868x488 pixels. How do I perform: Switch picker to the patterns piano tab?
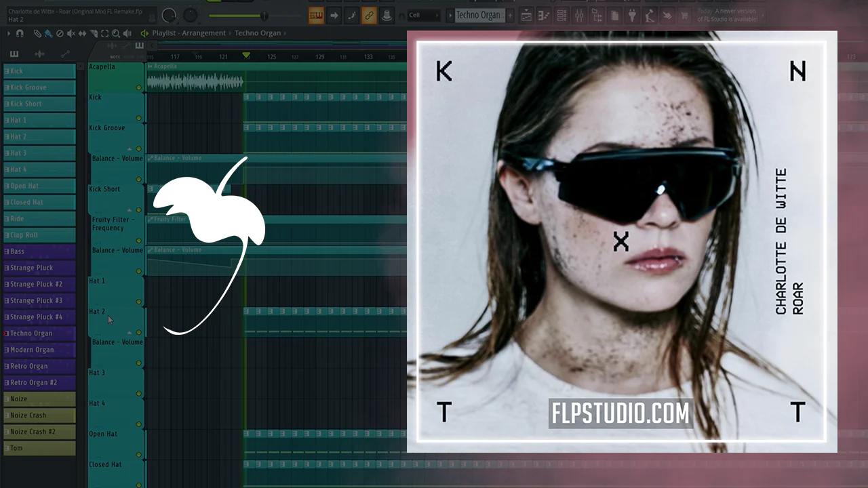click(14, 54)
